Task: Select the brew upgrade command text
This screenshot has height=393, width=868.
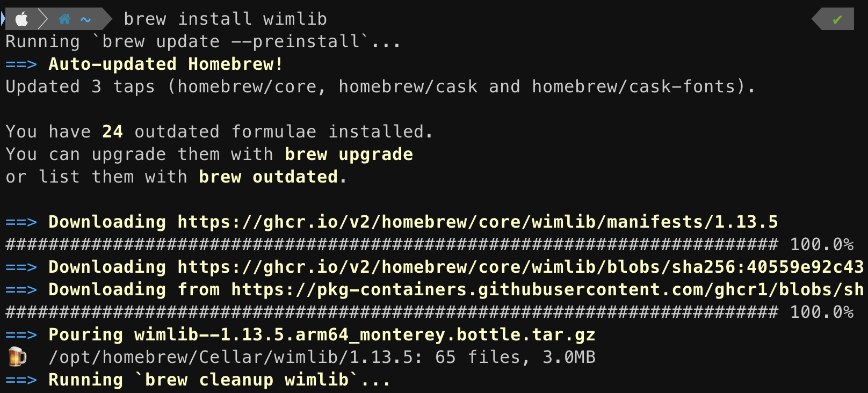Action: pos(348,154)
